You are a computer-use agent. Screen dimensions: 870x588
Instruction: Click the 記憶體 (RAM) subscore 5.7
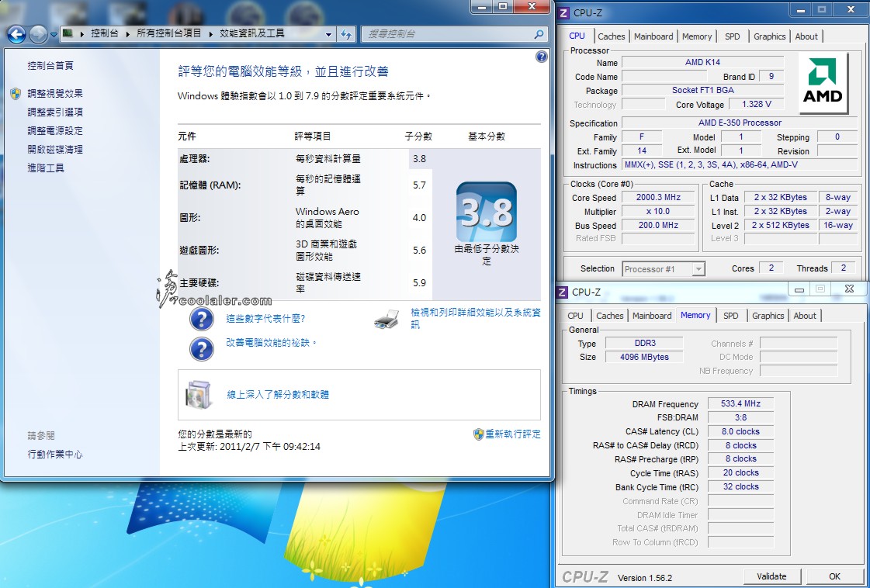pyautogui.click(x=419, y=185)
